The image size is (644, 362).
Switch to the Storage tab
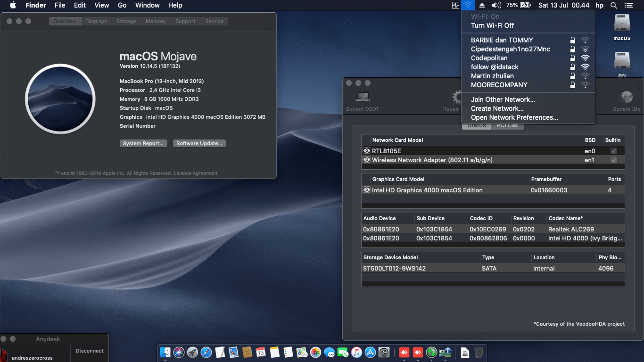[x=126, y=21]
